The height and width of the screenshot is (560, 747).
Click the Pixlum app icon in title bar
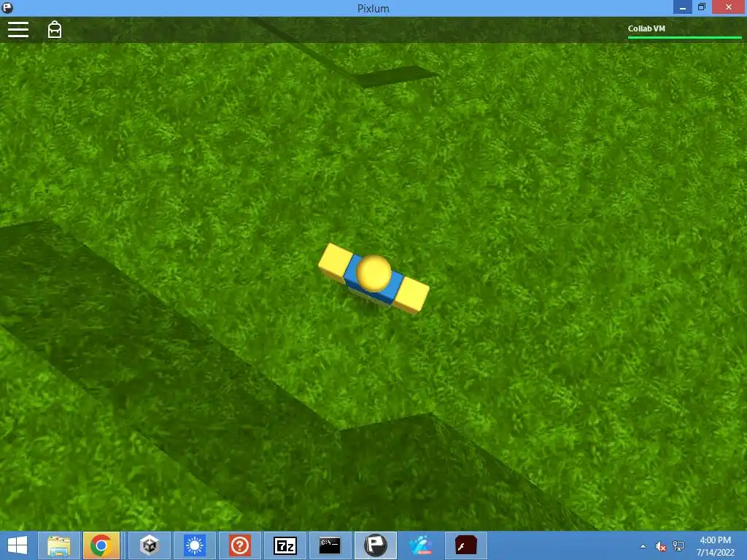coord(7,7)
